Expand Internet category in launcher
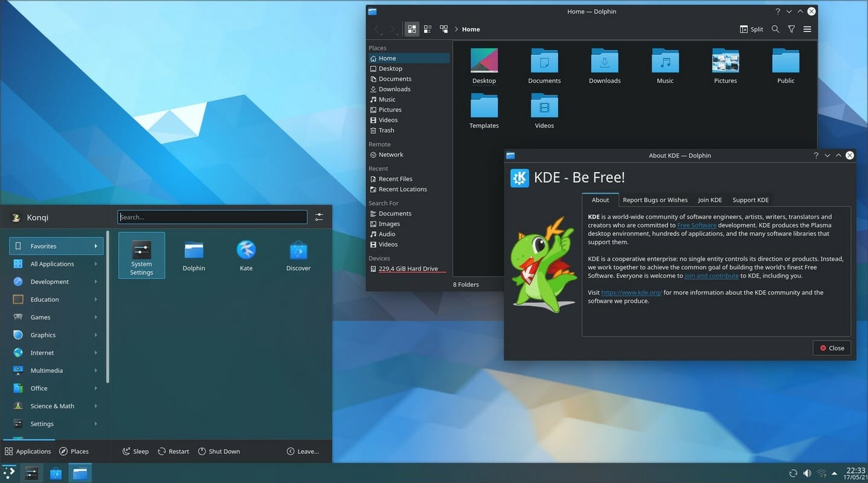 point(56,353)
